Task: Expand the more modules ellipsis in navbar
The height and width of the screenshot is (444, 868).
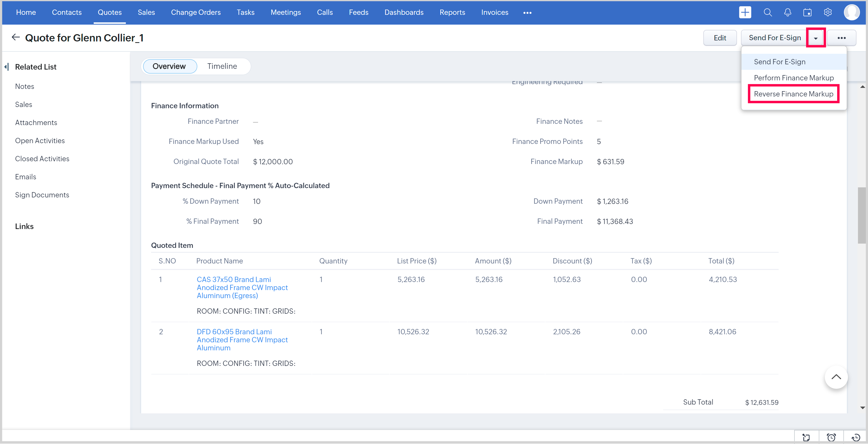Action: (x=527, y=13)
